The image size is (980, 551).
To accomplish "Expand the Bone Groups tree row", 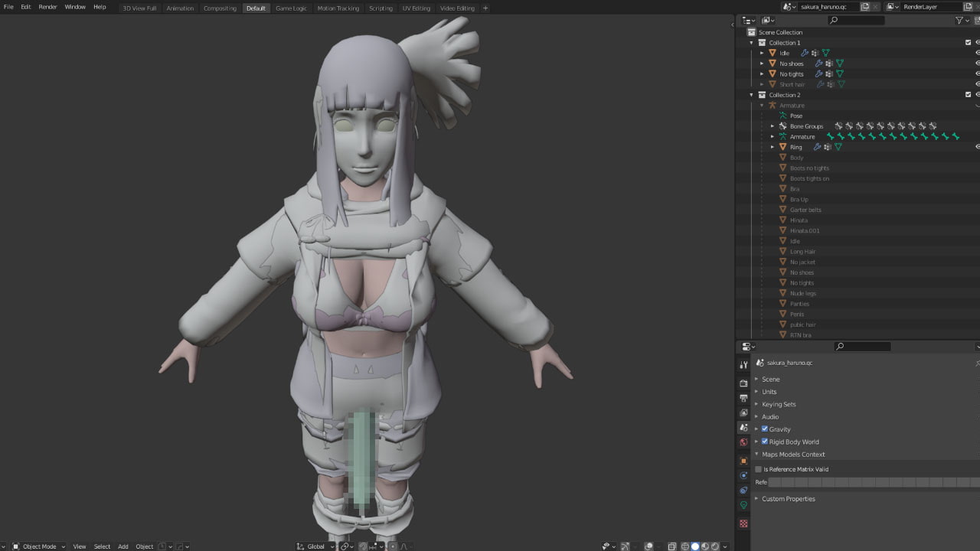I will click(773, 126).
